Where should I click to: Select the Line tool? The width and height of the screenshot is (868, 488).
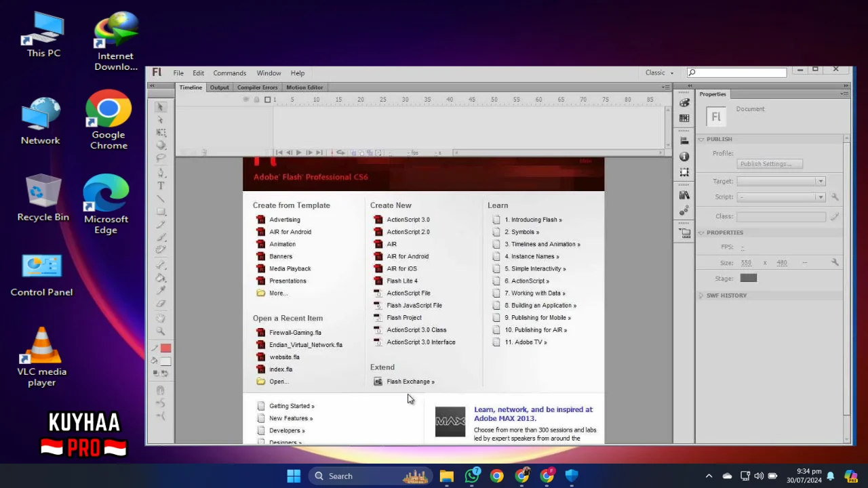(x=161, y=199)
